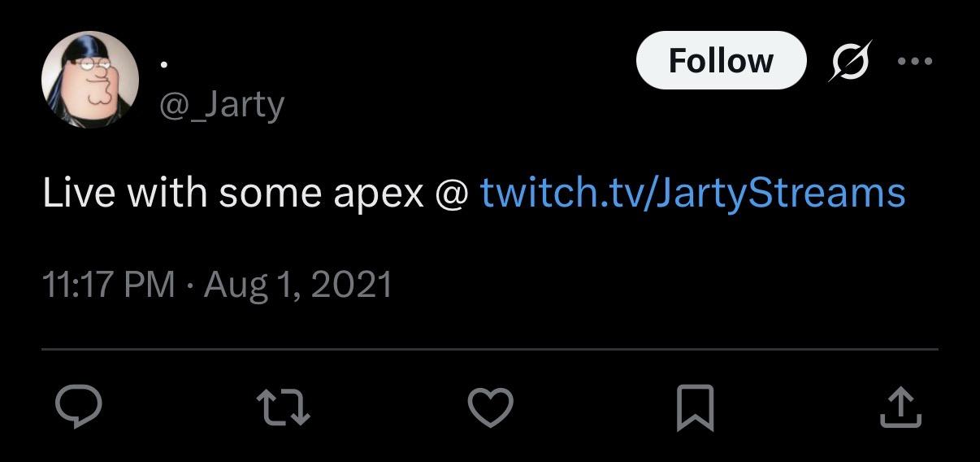Click the share upload arrow icon
The height and width of the screenshot is (462, 980).
point(900,407)
